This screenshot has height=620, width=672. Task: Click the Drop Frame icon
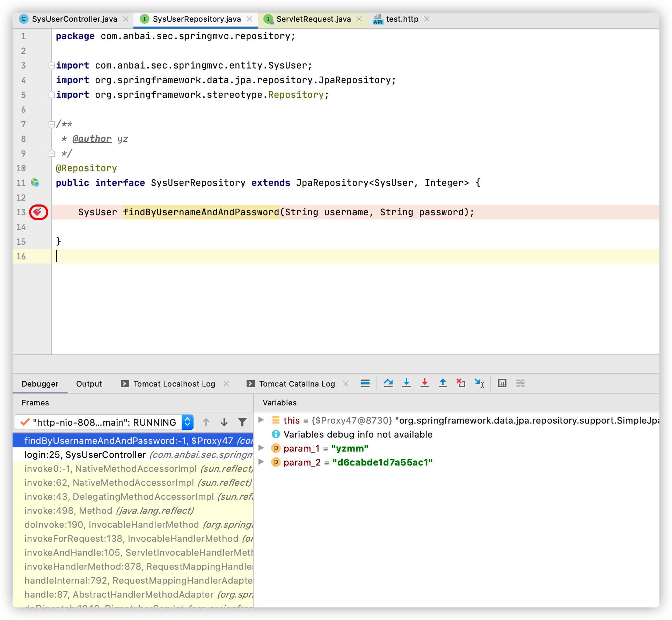461,383
